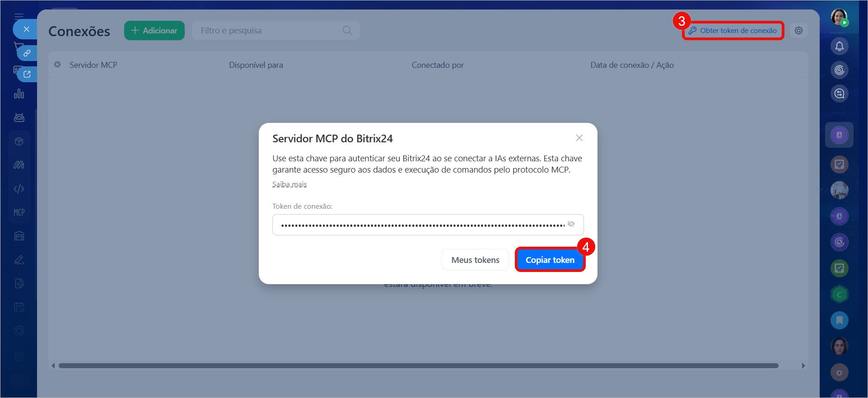Open the analytics bar chart sidebar icon
868x398 pixels.
(x=19, y=94)
